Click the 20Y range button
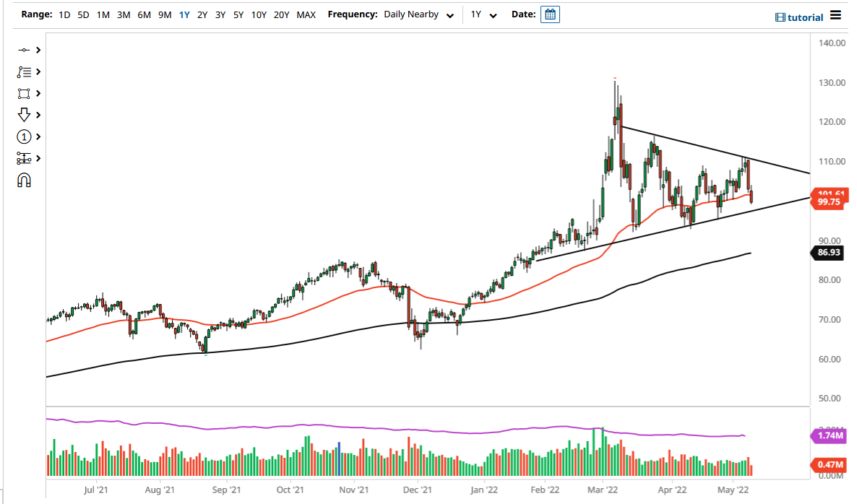Screen dimensions: 857x504 (x=281, y=14)
